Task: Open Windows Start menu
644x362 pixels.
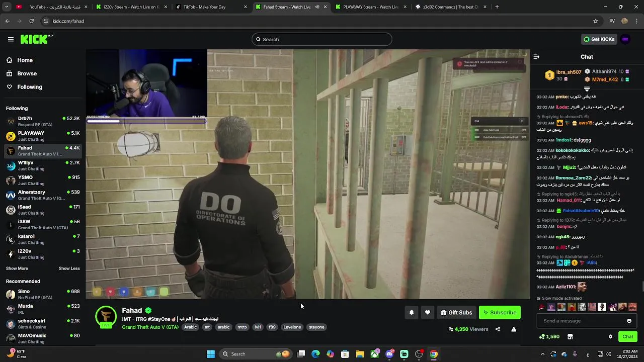Action: 211,354
